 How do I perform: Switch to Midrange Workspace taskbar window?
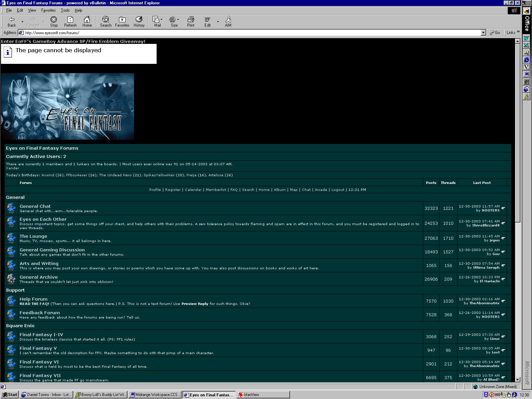click(x=155, y=395)
